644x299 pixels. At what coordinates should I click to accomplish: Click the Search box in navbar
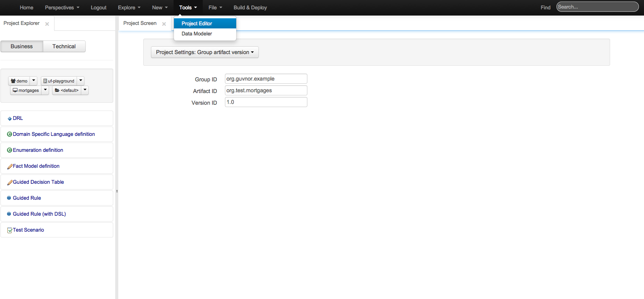pos(597,7)
